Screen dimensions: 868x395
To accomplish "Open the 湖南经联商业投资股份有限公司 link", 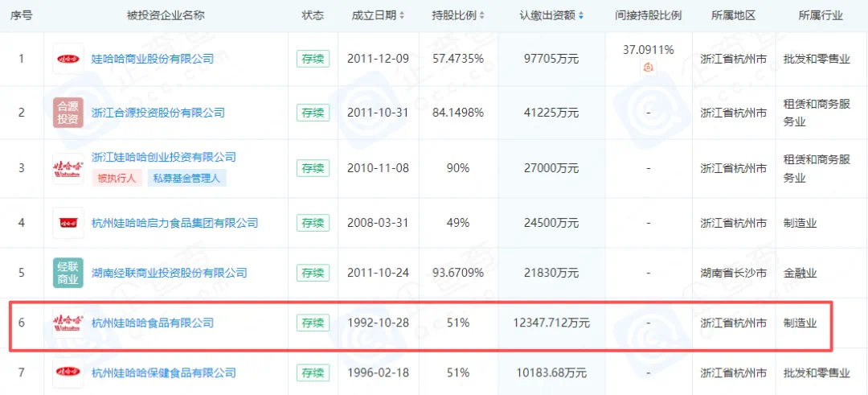I will (170, 273).
